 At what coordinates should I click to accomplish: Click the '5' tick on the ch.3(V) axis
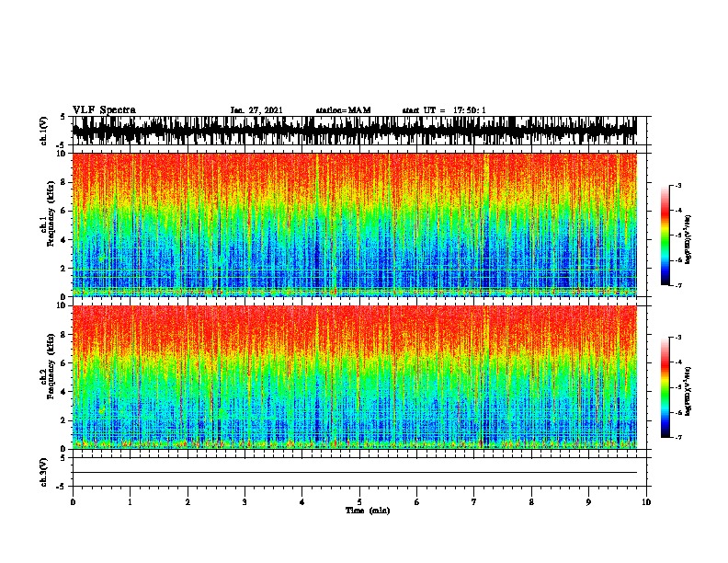coord(63,458)
